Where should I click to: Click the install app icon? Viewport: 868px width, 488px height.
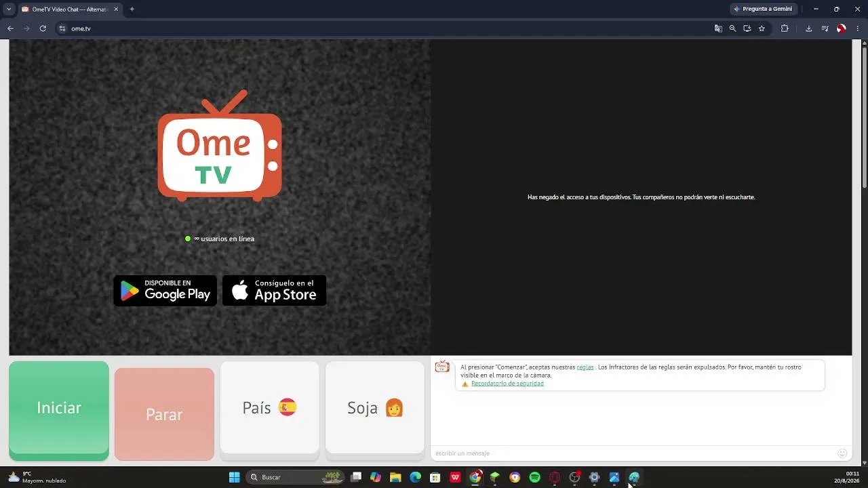point(747,28)
